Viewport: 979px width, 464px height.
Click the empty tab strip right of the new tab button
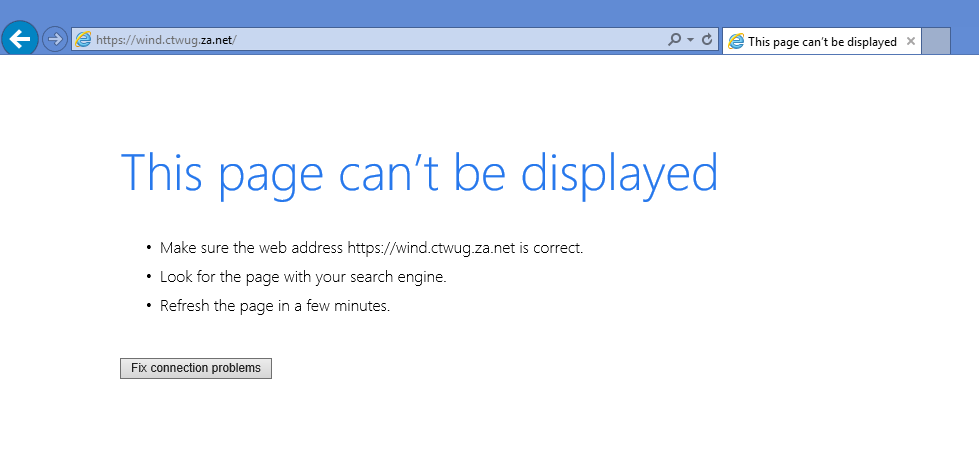(964, 42)
